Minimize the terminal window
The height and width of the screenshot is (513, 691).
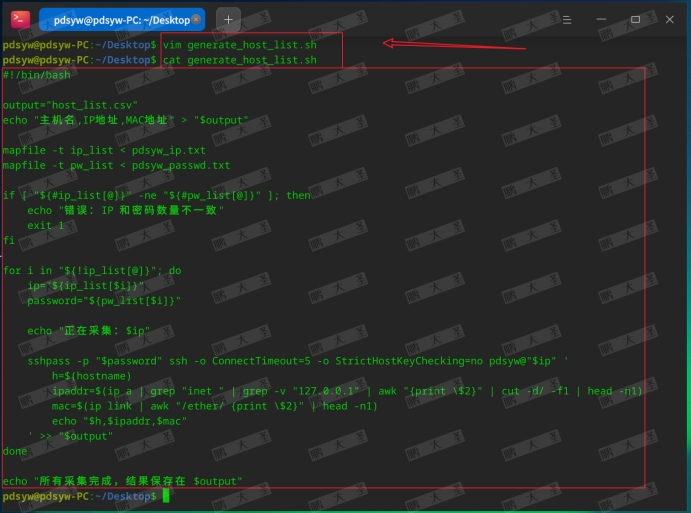click(601, 19)
